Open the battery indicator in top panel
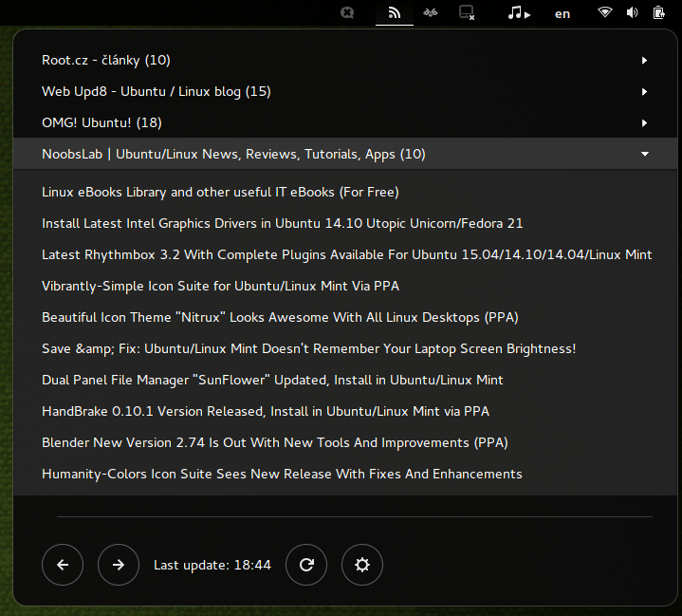Screen dimensions: 682x616 point(659,12)
